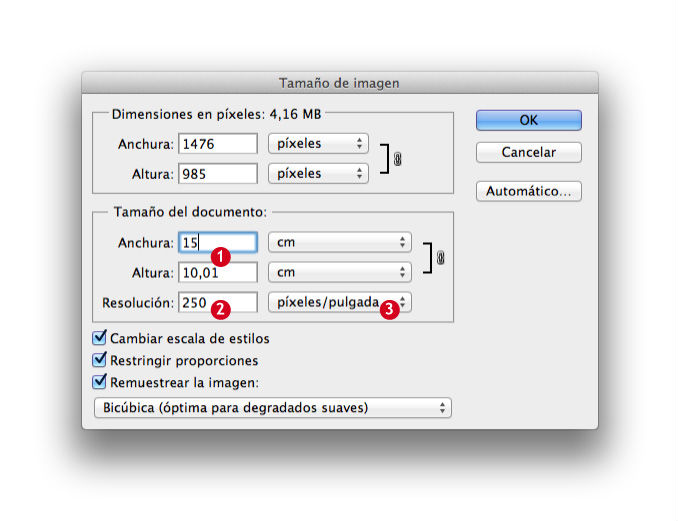This screenshot has height=521, width=678.
Task: Click the pixel dimensions Anchura field showing 1476
Action: (218, 144)
